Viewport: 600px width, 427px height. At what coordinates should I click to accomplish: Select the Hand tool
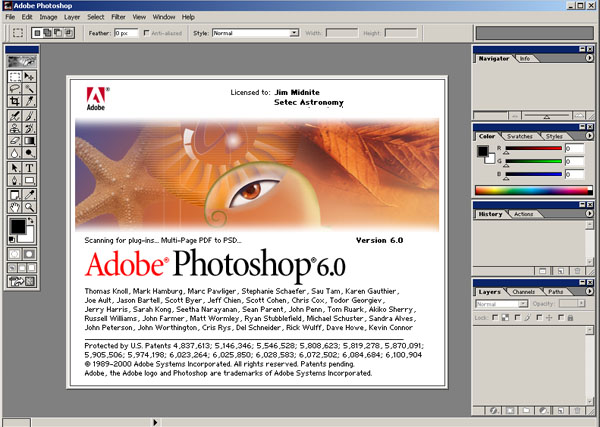pyautogui.click(x=15, y=207)
